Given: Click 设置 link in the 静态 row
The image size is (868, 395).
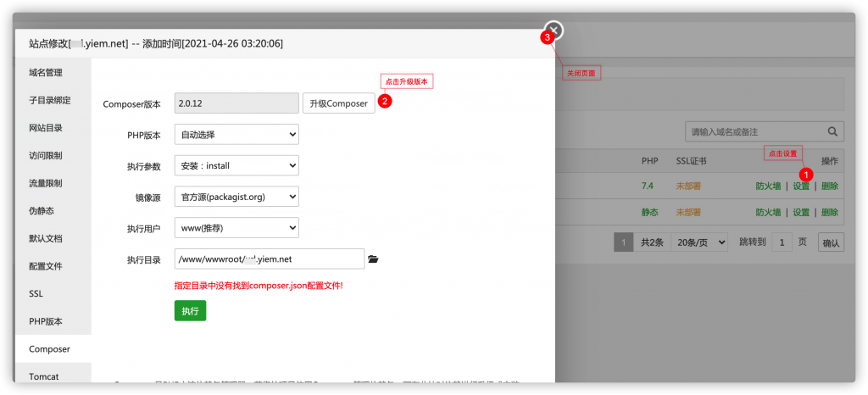Looking at the screenshot, I should pyautogui.click(x=801, y=213).
